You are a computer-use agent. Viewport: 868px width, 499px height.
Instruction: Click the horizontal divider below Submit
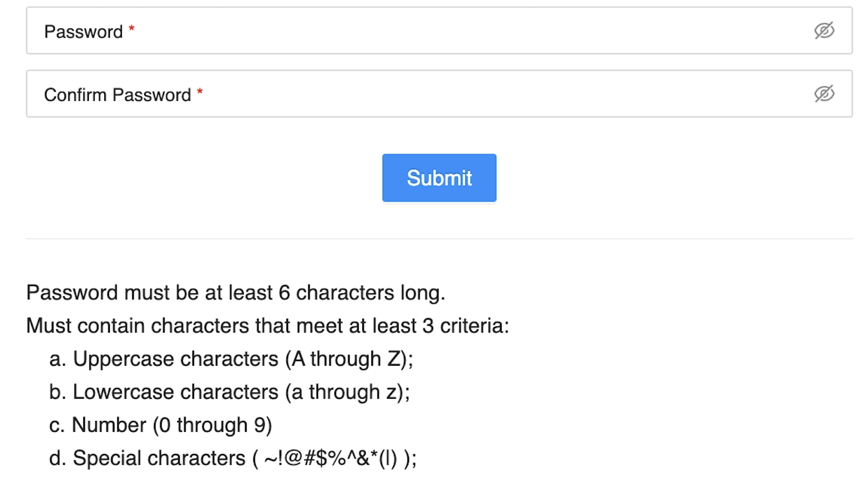click(x=439, y=239)
